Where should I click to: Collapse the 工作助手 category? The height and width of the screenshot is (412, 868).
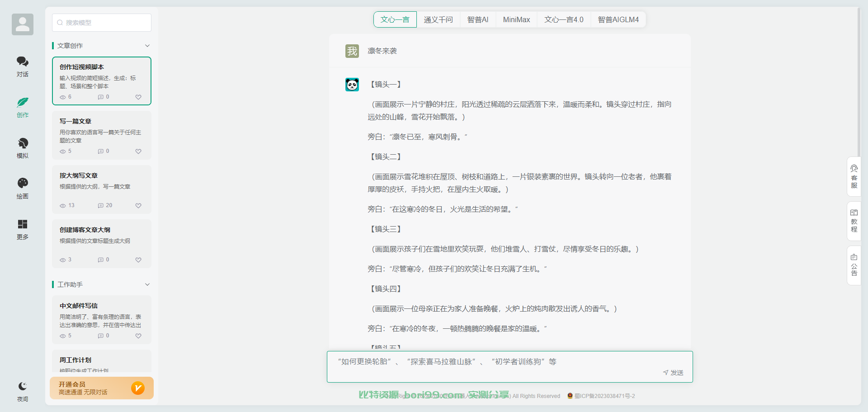[147, 284]
